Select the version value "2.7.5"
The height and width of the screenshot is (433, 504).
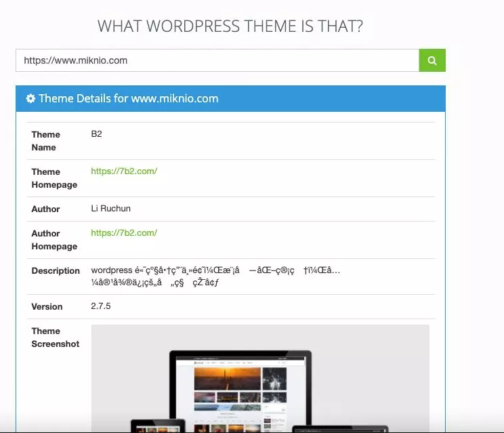tap(101, 306)
